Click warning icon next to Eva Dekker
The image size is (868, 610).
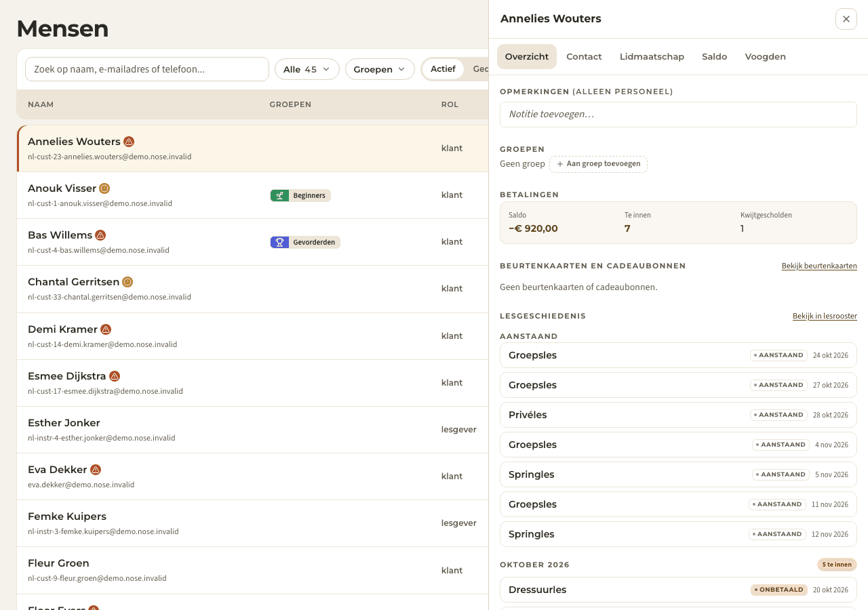(96, 470)
